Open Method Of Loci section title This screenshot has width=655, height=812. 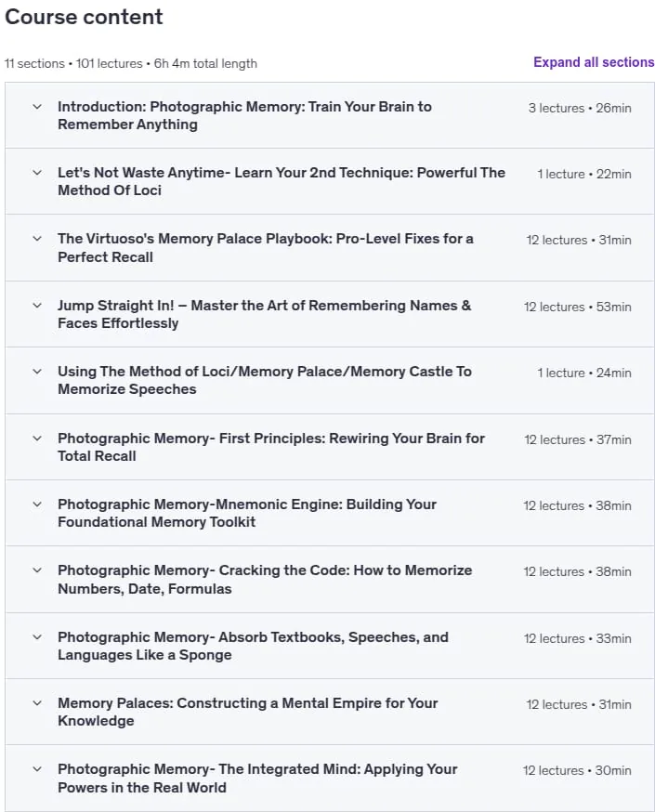click(x=282, y=181)
